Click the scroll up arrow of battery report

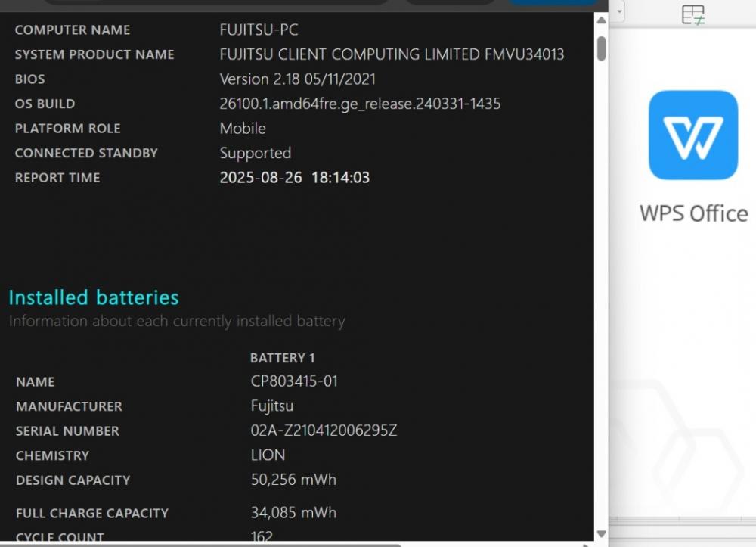click(601, 20)
